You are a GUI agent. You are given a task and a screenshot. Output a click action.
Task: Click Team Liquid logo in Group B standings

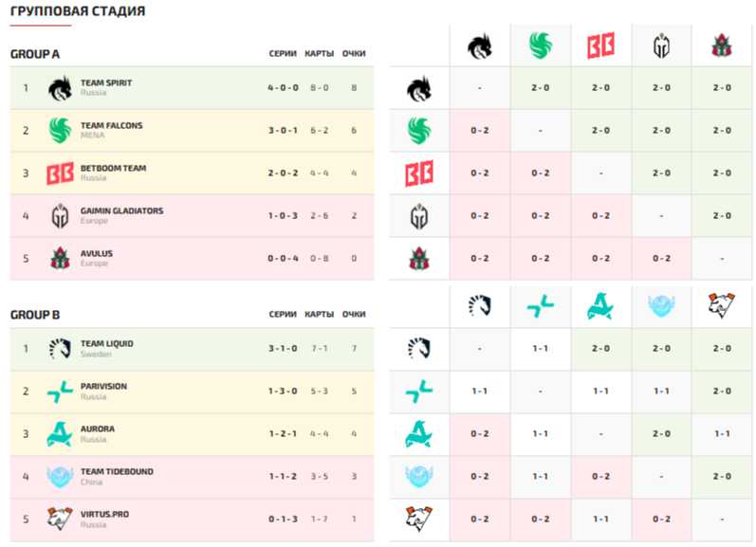click(x=60, y=349)
